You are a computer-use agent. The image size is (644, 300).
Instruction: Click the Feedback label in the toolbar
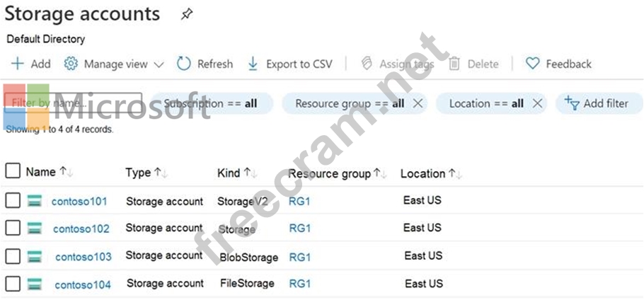pos(569,64)
